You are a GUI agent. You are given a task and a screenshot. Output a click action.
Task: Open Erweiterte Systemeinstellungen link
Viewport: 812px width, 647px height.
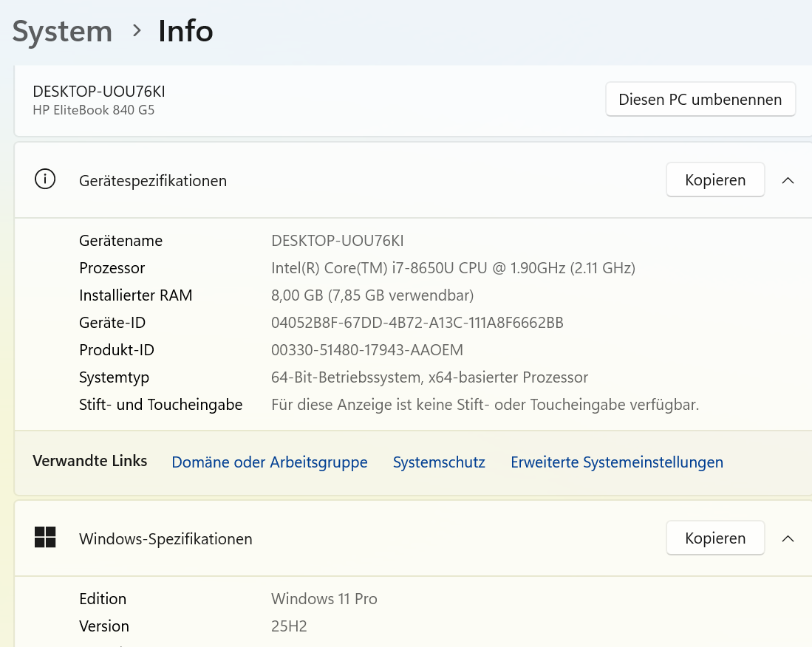click(x=617, y=462)
